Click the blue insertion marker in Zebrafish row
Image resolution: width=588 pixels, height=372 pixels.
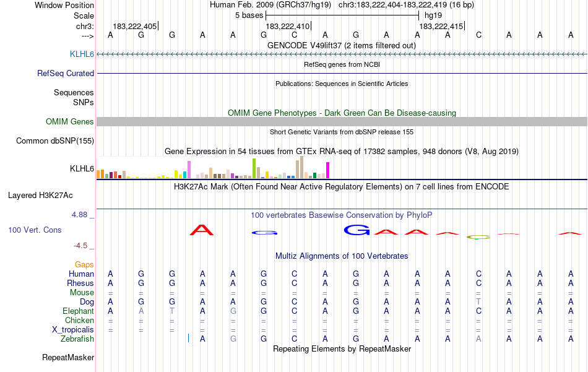188,338
